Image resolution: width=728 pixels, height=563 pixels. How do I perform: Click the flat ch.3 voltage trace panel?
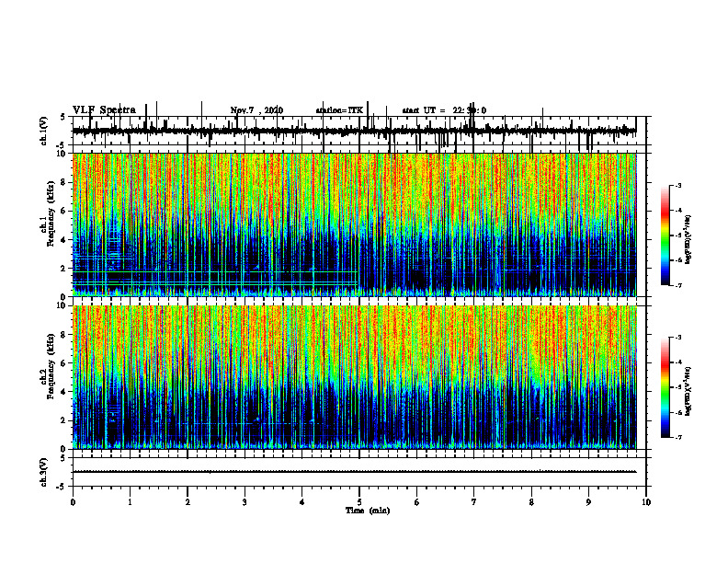click(358, 472)
